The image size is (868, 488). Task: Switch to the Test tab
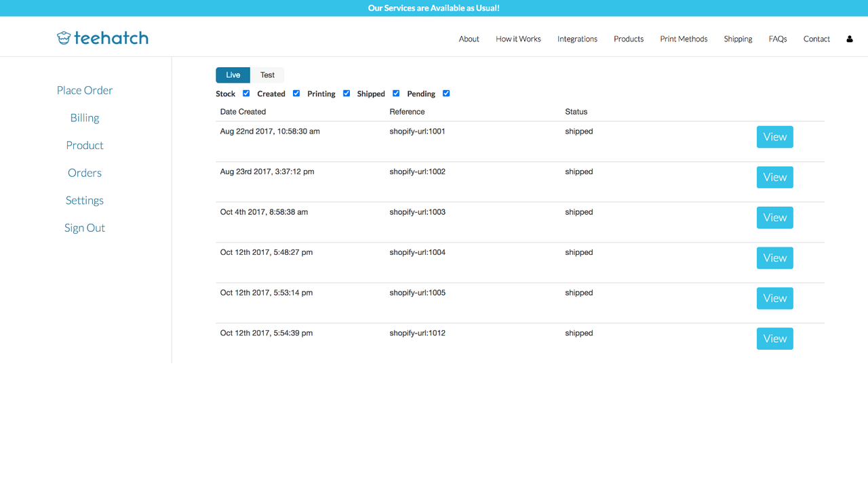267,75
